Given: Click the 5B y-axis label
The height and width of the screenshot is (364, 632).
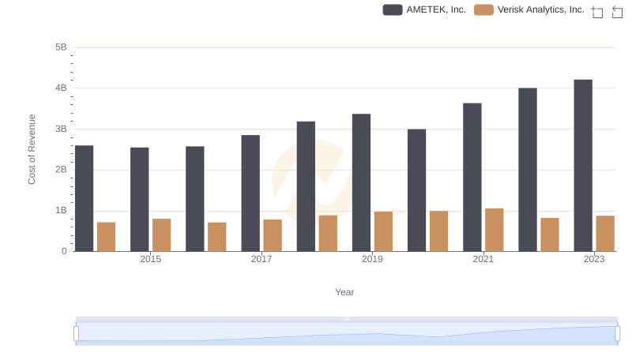Looking at the screenshot, I should click(x=61, y=47).
